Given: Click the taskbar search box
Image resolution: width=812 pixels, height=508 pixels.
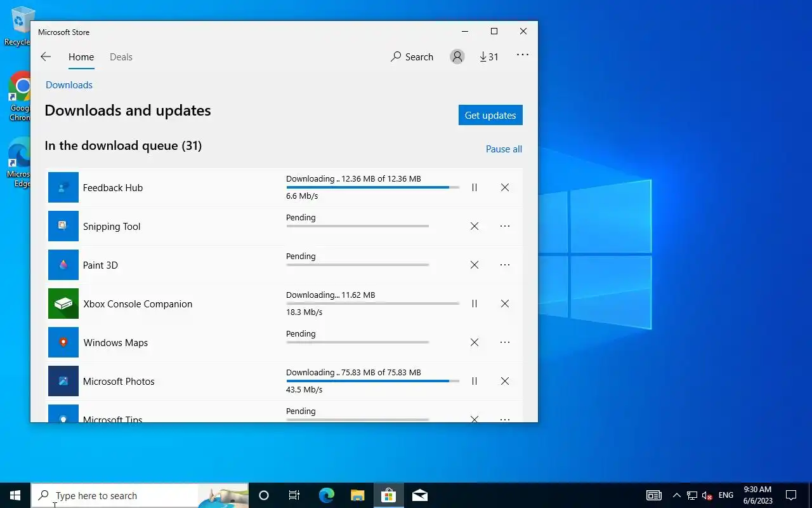Looking at the screenshot, I should tap(140, 495).
